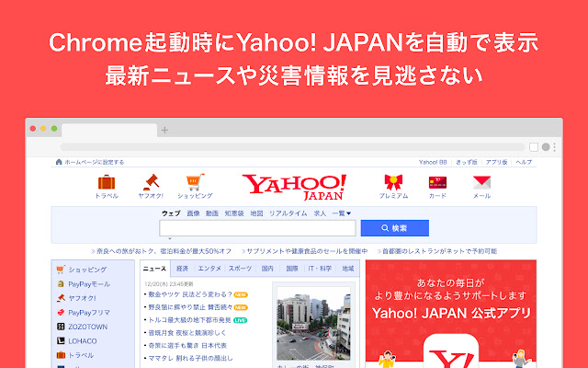Open the Premium ribbon icon
The width and height of the screenshot is (588, 368).
click(393, 182)
